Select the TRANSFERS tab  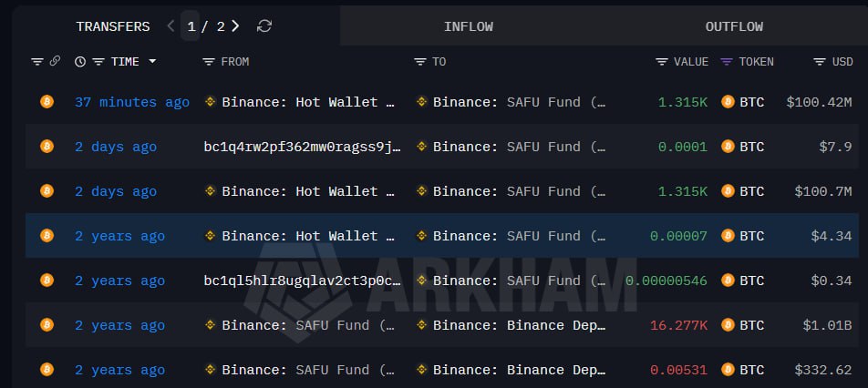[112, 26]
